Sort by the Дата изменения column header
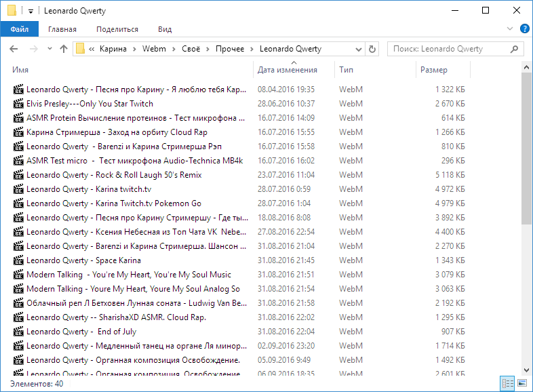Viewport: 533px width, 392px height. 288,70
